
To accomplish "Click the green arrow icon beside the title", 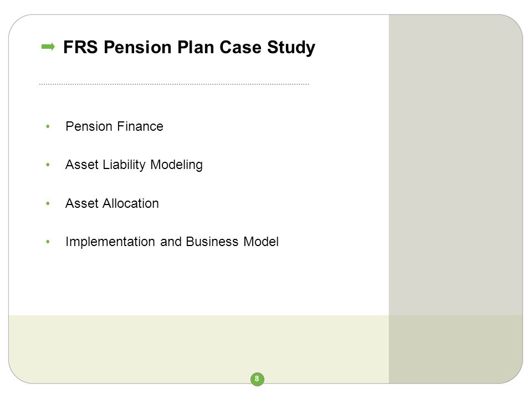I will click(x=48, y=47).
